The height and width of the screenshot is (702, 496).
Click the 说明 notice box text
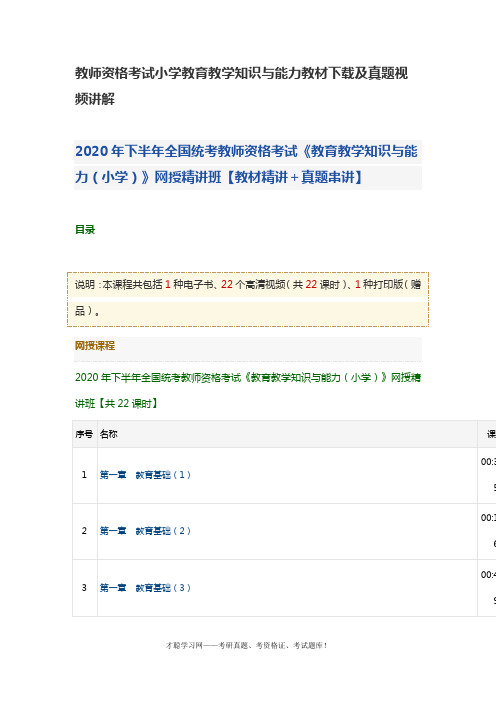click(248, 297)
